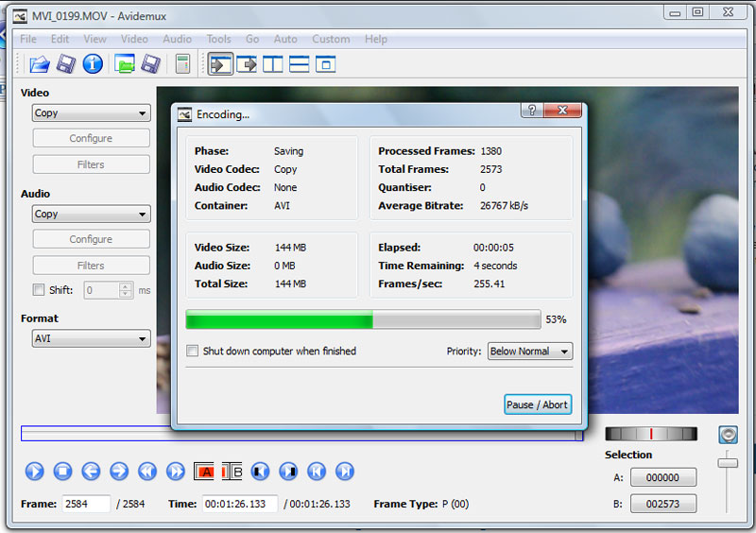Go to previous frame arrow
Screen dimensions: 756x533
(91, 471)
